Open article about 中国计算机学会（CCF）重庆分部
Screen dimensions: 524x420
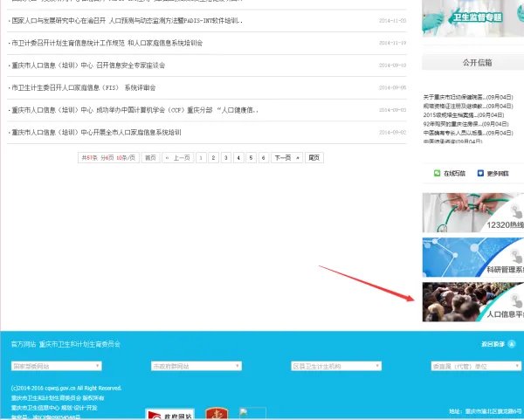[x=135, y=110]
